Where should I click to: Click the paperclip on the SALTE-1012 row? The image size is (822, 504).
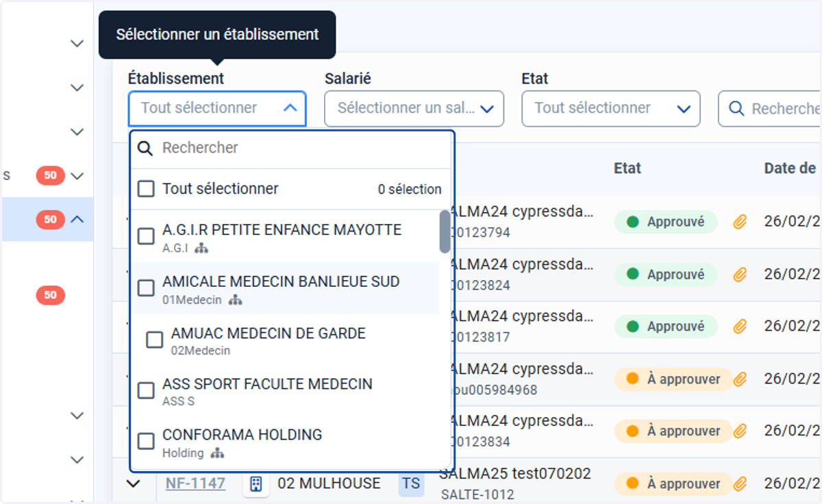740,484
